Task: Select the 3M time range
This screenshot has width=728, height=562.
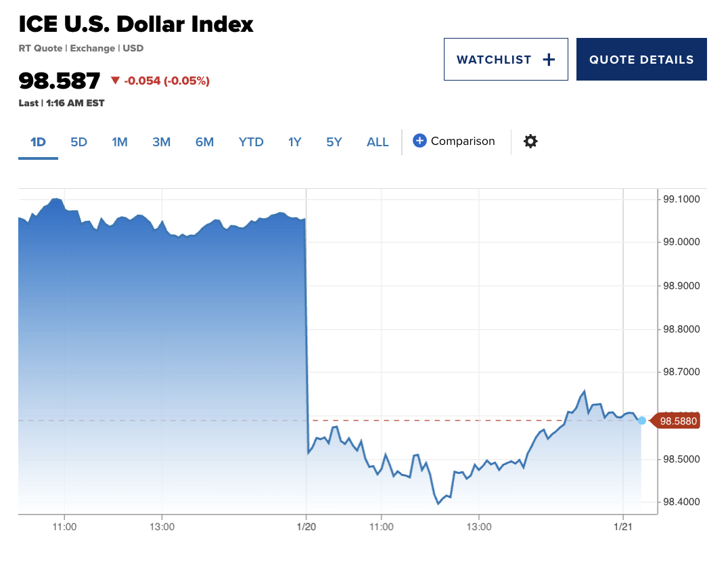Action: (161, 142)
